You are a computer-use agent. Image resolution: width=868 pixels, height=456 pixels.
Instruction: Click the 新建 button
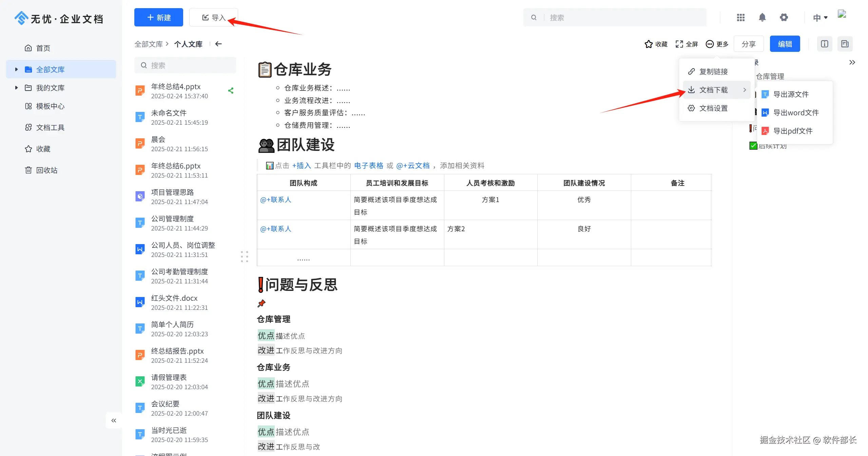[158, 17]
